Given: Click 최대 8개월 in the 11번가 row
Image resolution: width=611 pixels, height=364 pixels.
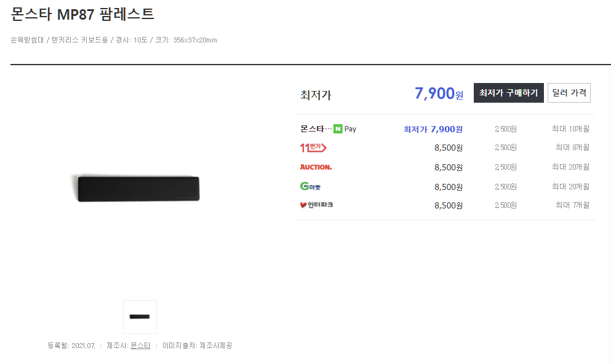Looking at the screenshot, I should pos(572,147).
